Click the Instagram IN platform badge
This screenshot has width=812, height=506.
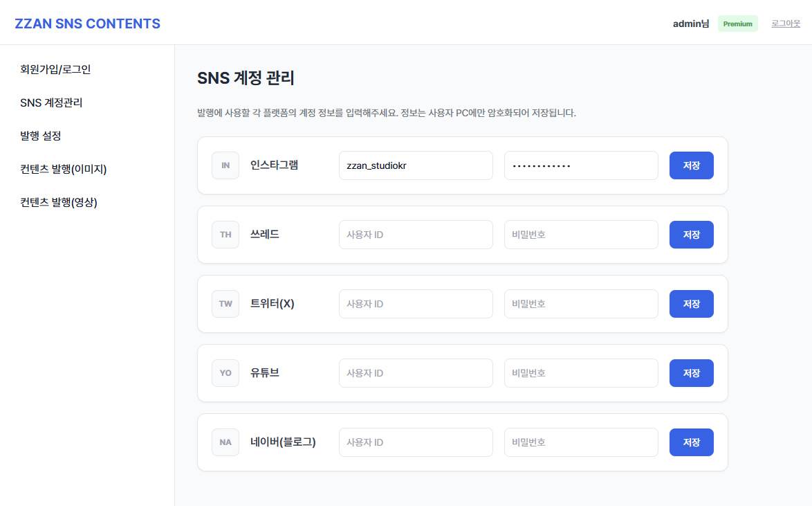[x=225, y=165]
